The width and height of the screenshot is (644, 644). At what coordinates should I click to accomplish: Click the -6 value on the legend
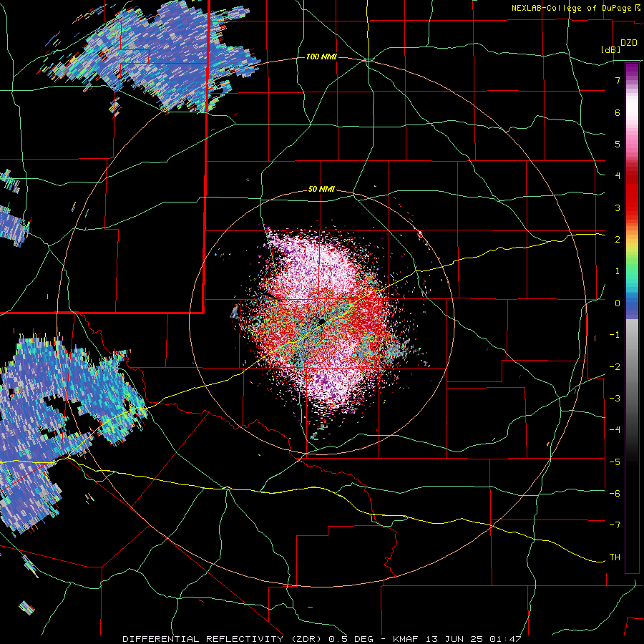coord(615,494)
